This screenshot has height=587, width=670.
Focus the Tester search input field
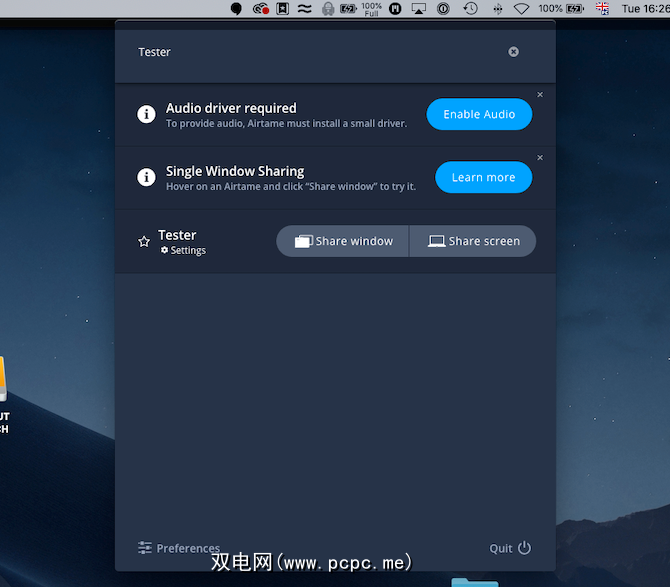pyautogui.click(x=320, y=52)
